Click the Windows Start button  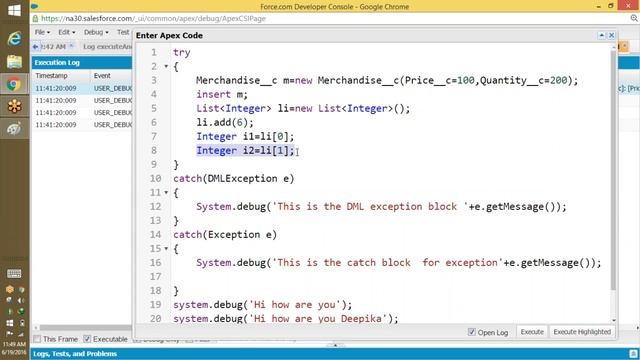click(14, 11)
